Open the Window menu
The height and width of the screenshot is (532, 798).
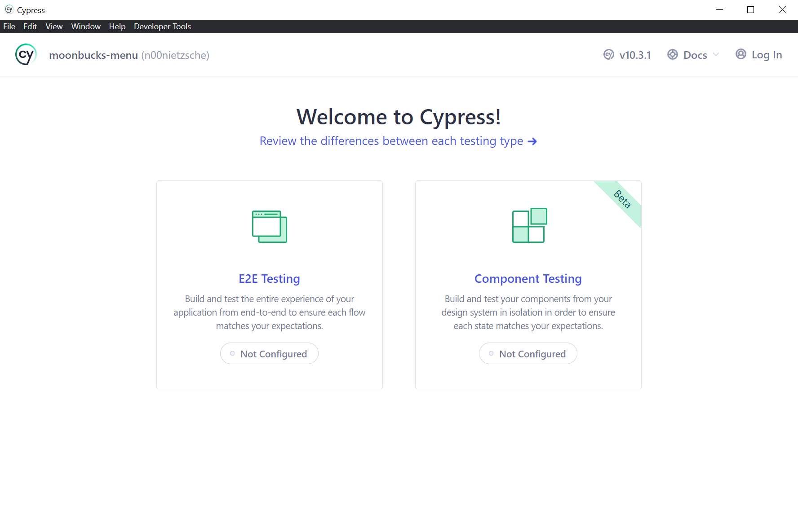(86, 26)
